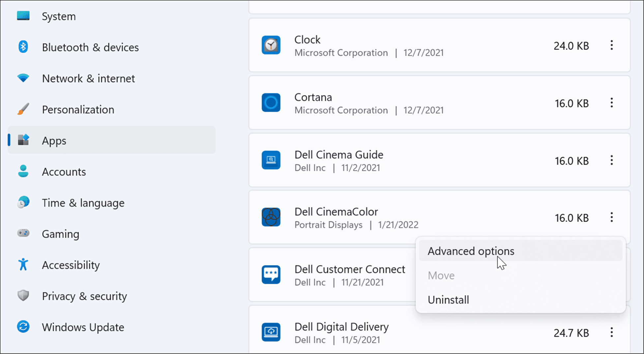Click the Gaming controller icon
644x354 pixels.
tap(23, 233)
